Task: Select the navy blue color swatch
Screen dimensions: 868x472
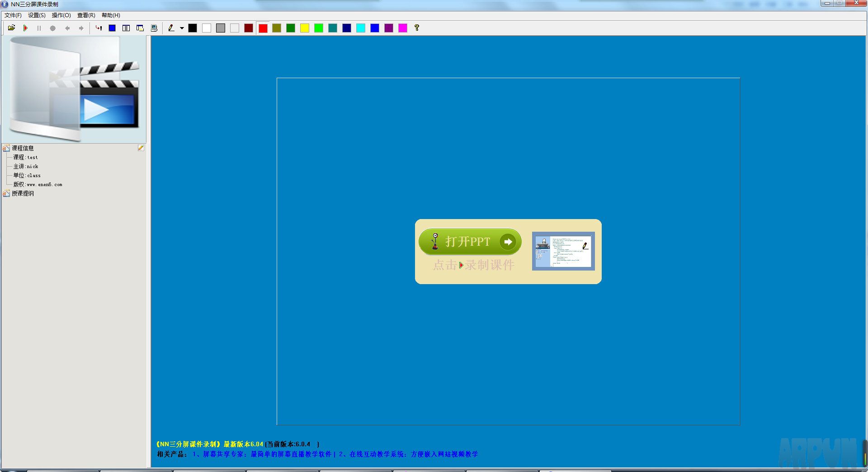Action: pyautogui.click(x=347, y=28)
